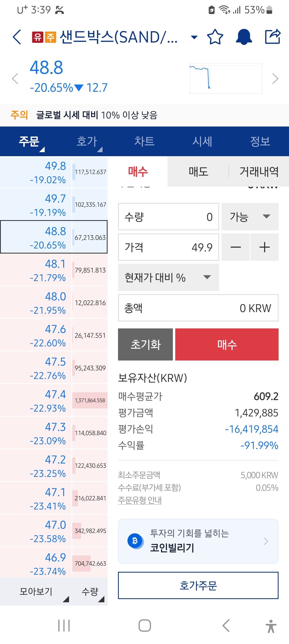Tap the 수량 quantity input field

coord(169,217)
